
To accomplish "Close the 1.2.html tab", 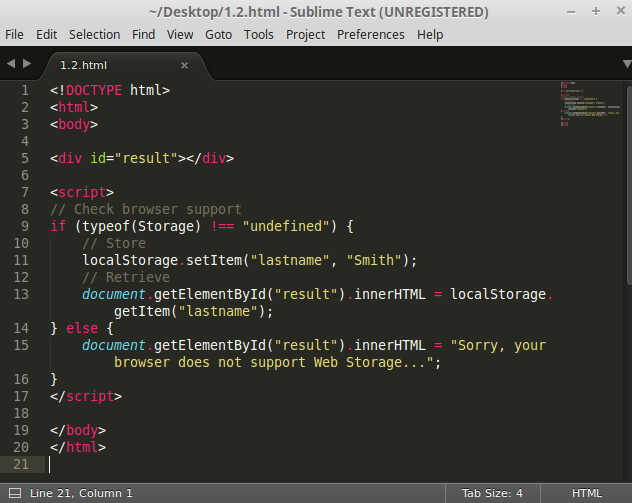I will tap(184, 65).
